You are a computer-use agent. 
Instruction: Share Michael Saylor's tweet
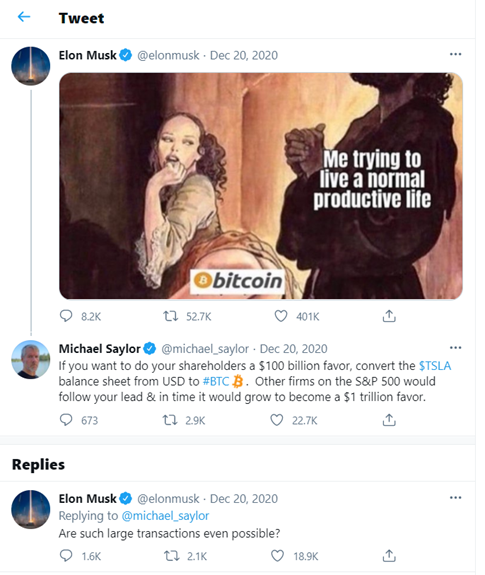point(389,420)
